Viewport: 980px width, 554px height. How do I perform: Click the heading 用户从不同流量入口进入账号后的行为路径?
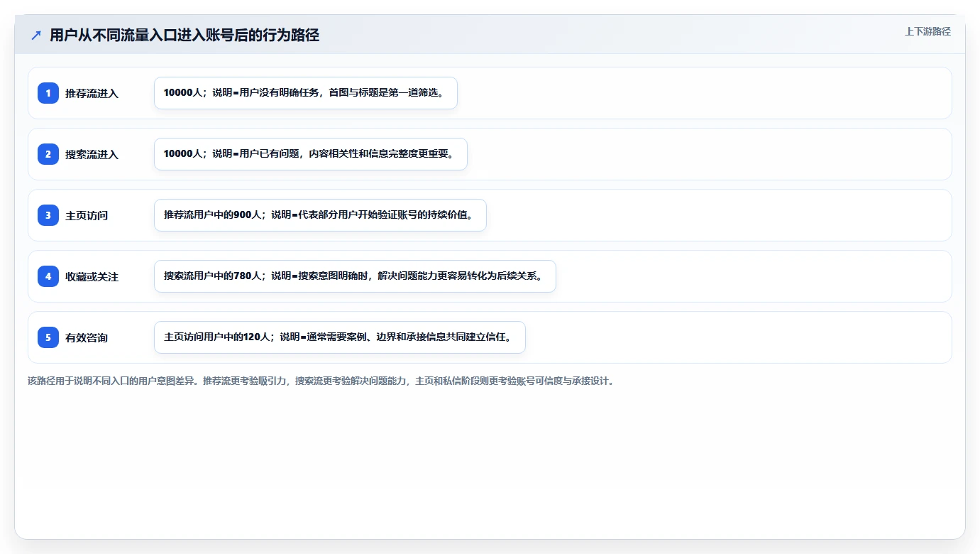[x=185, y=35]
